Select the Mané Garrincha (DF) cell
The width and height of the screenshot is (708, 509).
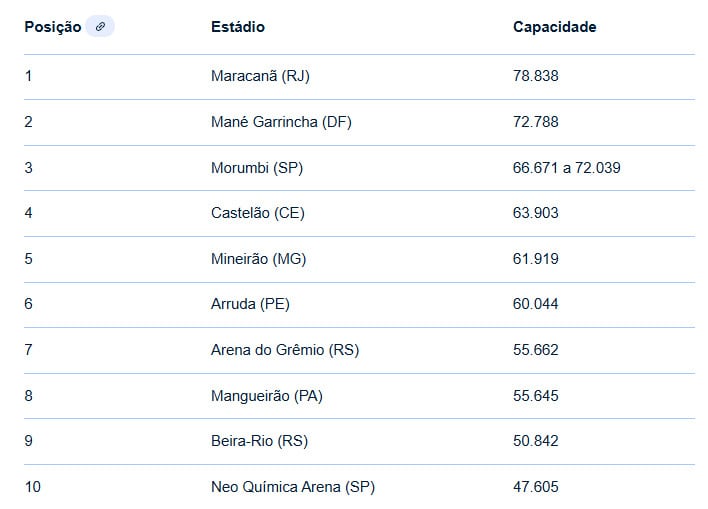(281, 122)
